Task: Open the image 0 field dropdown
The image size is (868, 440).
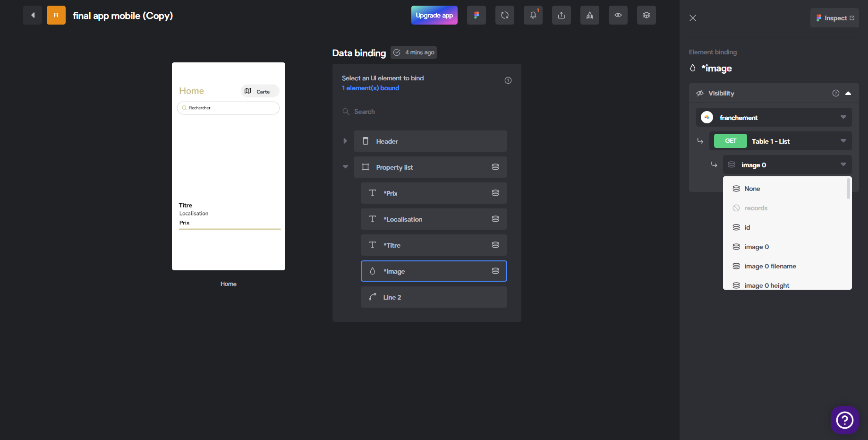Action: coord(787,164)
